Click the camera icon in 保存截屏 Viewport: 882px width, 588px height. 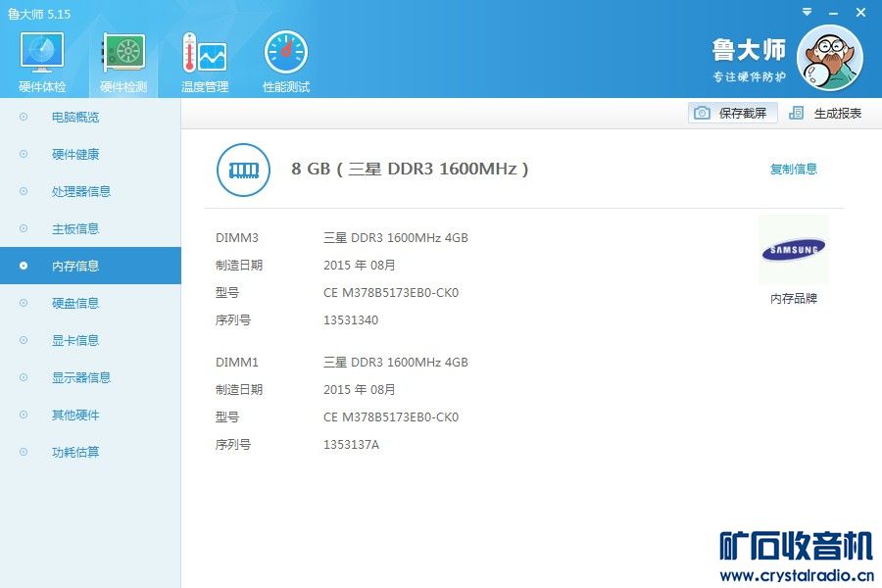click(x=702, y=113)
